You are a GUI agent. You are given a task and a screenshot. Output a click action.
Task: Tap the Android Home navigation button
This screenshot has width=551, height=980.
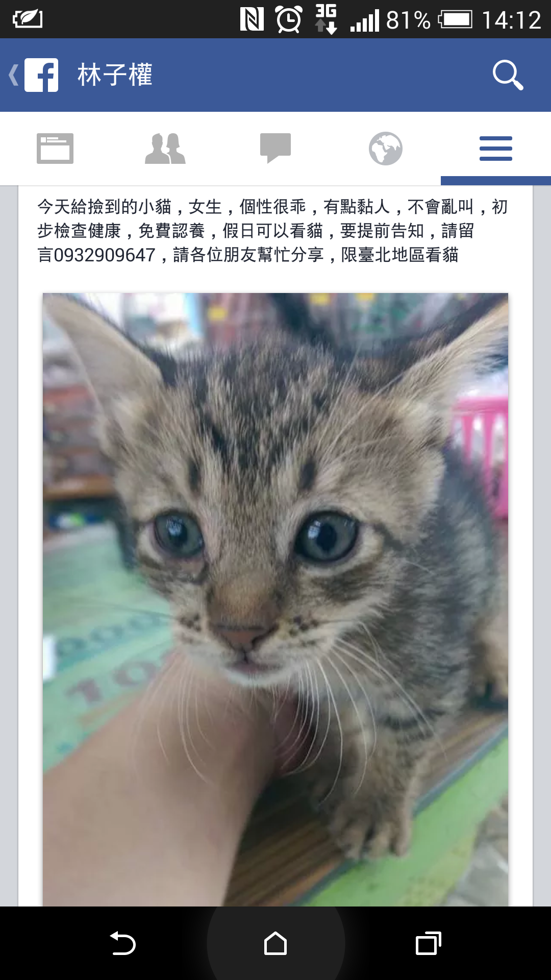[275, 943]
